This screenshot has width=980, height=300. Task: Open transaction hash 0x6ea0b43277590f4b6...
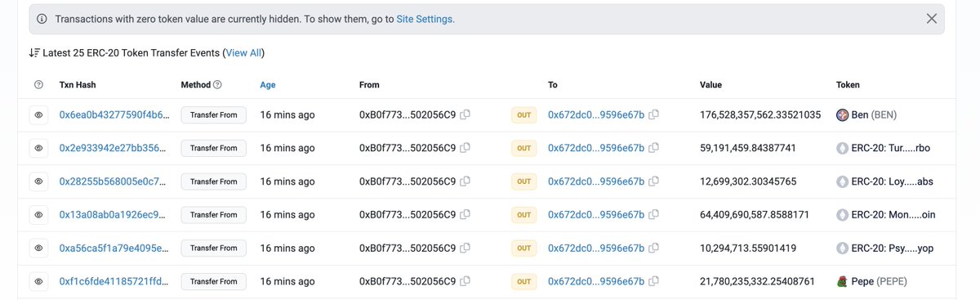pyautogui.click(x=115, y=115)
